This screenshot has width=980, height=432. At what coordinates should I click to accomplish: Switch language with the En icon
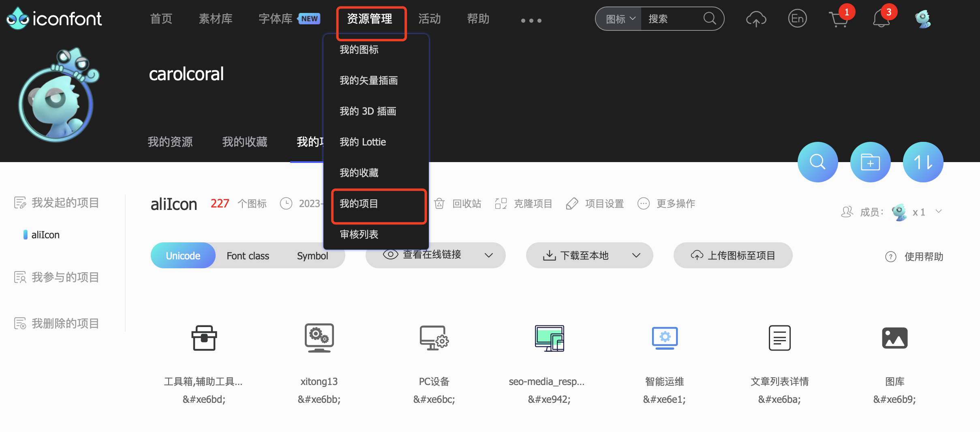click(x=797, y=19)
